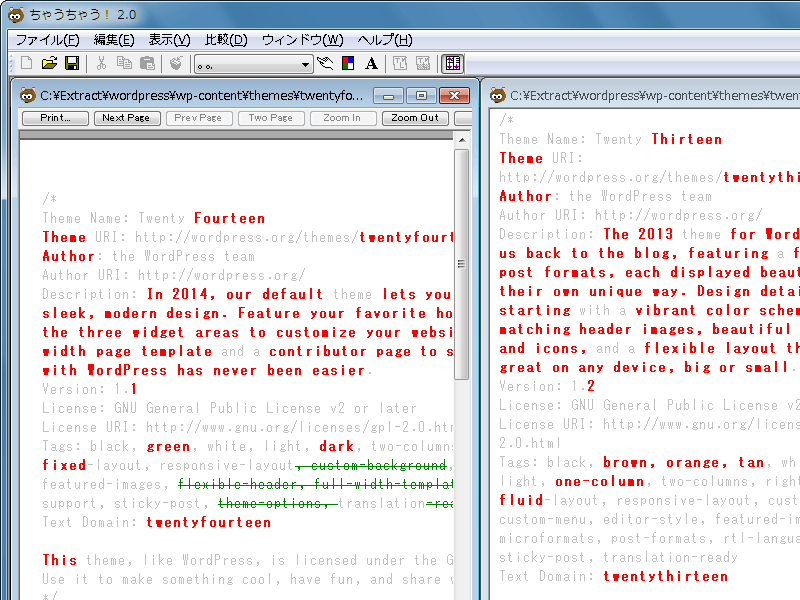
Task: Save using the floppy disk icon
Action: pos(72,63)
